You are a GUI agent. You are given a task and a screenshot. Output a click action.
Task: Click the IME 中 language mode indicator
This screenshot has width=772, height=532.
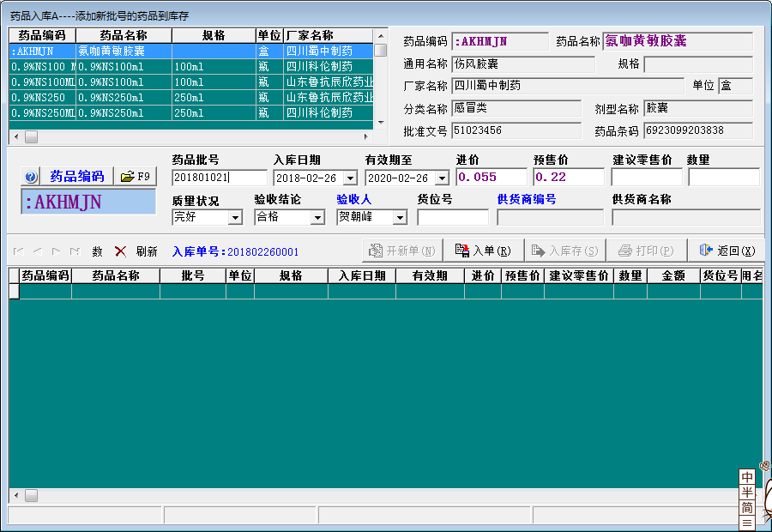(747, 477)
